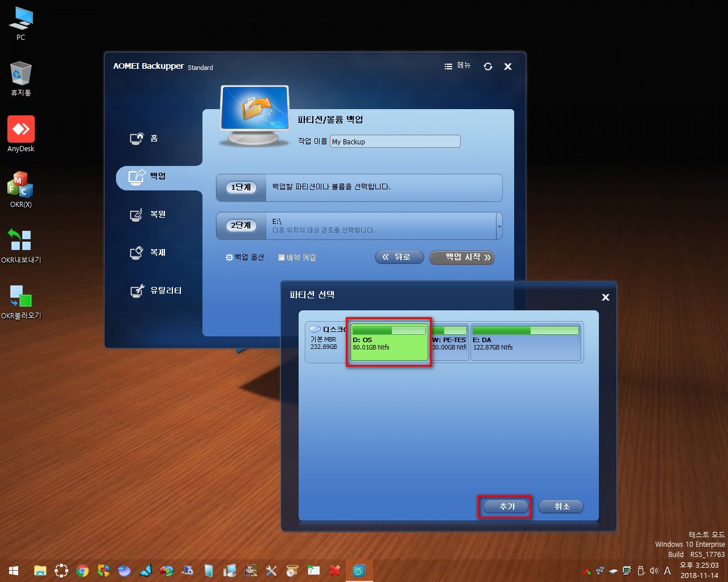
Task: Open File Explorer from the taskbar
Action: pyautogui.click(x=40, y=571)
